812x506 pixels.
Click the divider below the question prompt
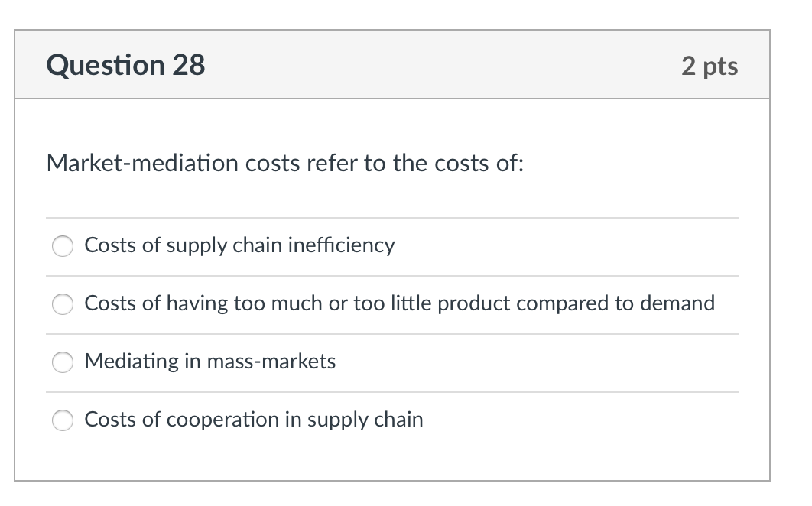(x=393, y=219)
